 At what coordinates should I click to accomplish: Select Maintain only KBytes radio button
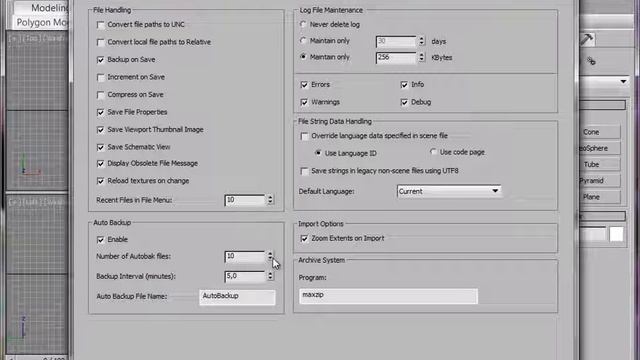coord(303,57)
